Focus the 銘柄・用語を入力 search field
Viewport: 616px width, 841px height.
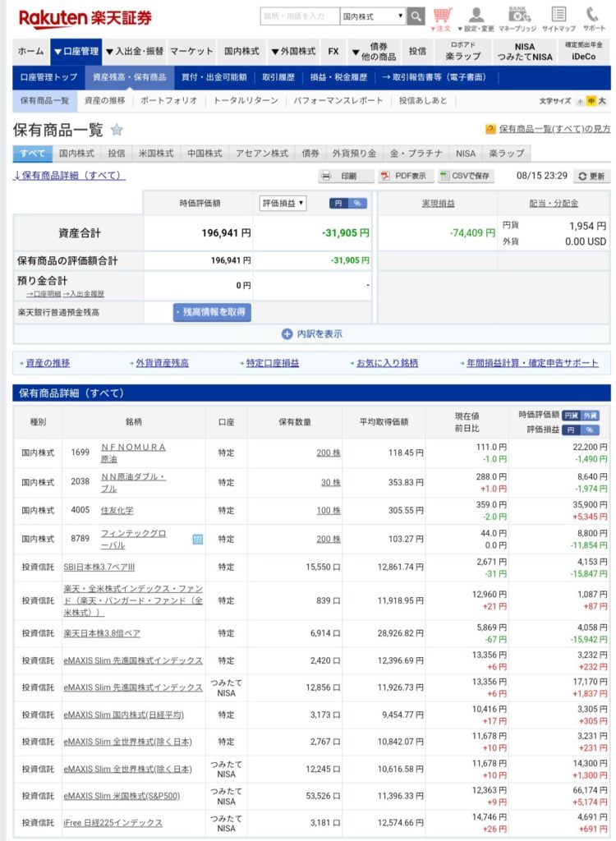tap(300, 16)
